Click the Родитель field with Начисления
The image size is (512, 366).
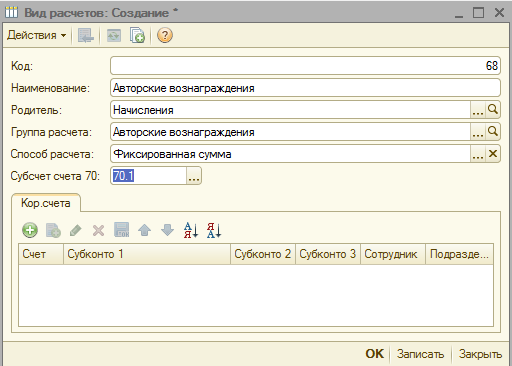point(290,110)
